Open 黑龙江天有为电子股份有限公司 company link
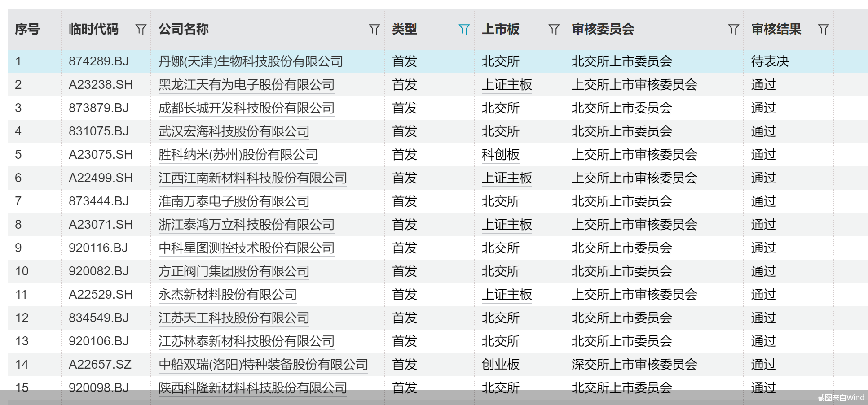The image size is (868, 405). point(247,85)
